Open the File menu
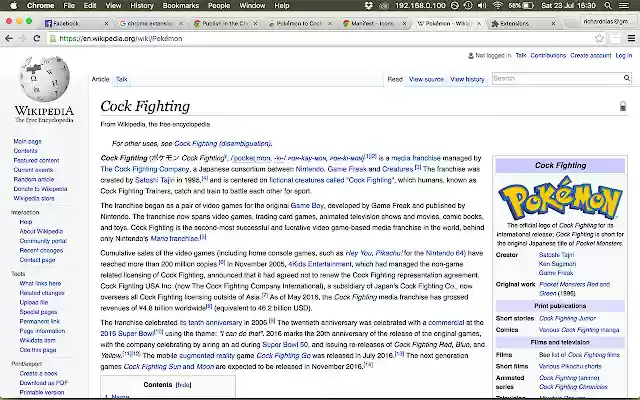The width and height of the screenshot is (640, 400). 69,5
